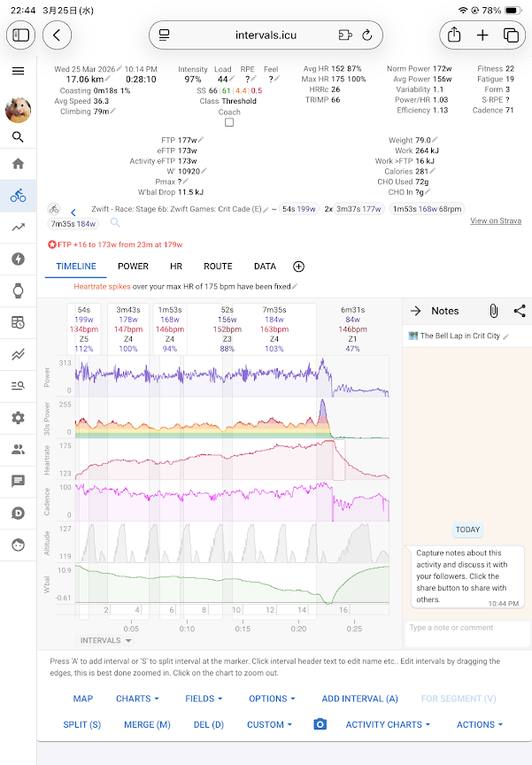Reload the intervals.icu page
Image resolution: width=532 pixels, height=765 pixels.
(367, 35)
